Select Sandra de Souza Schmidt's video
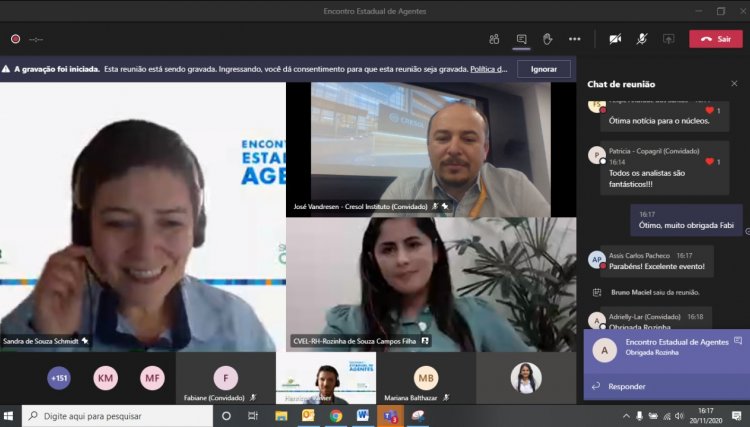The image size is (750, 427). pyautogui.click(x=143, y=217)
